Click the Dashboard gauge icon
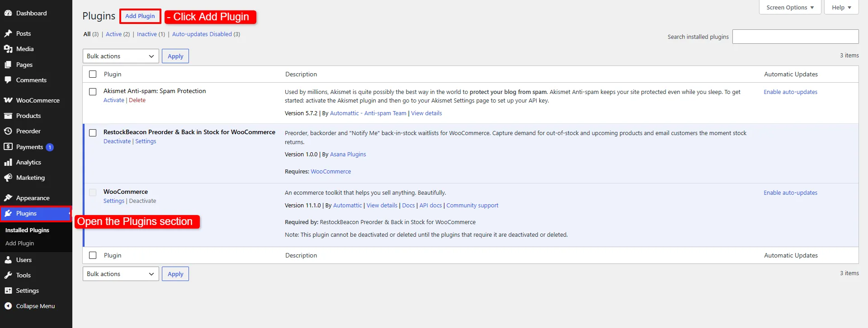The width and height of the screenshot is (868, 328). [8, 13]
